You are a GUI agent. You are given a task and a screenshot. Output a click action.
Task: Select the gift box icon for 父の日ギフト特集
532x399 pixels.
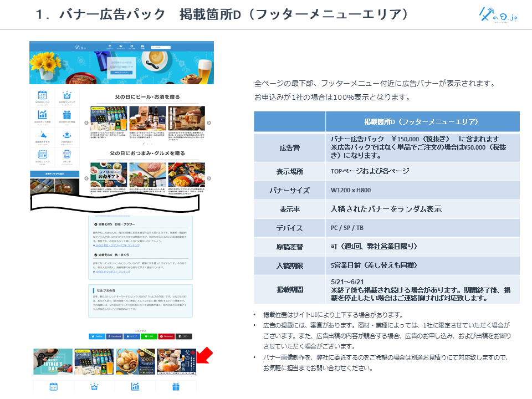pos(66,115)
